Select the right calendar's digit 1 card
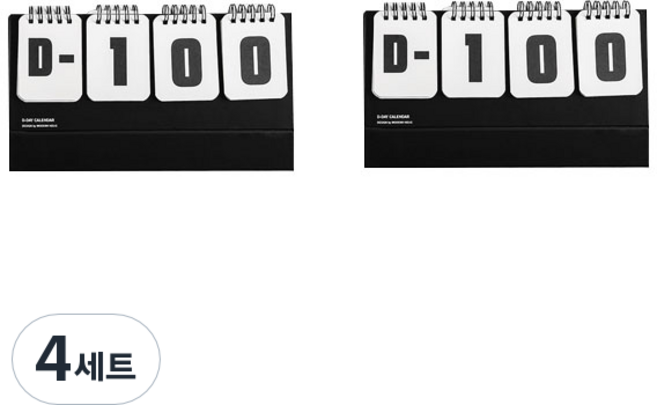 point(473,55)
